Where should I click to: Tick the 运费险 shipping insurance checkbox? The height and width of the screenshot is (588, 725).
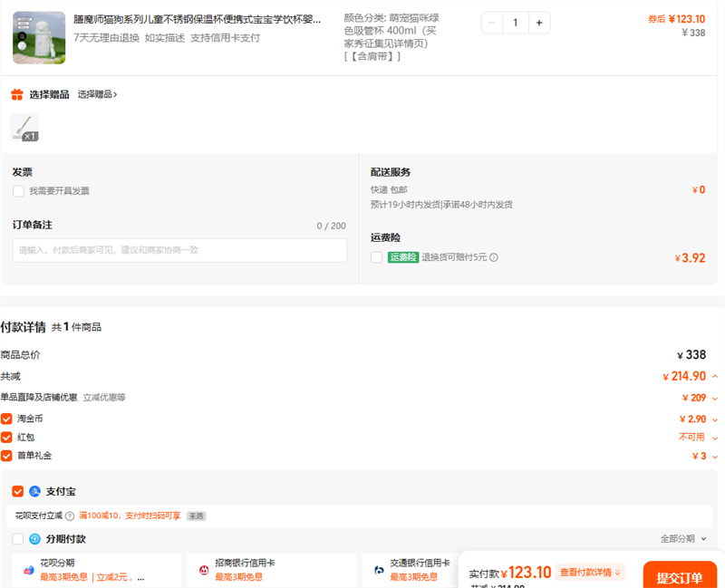coord(376,257)
